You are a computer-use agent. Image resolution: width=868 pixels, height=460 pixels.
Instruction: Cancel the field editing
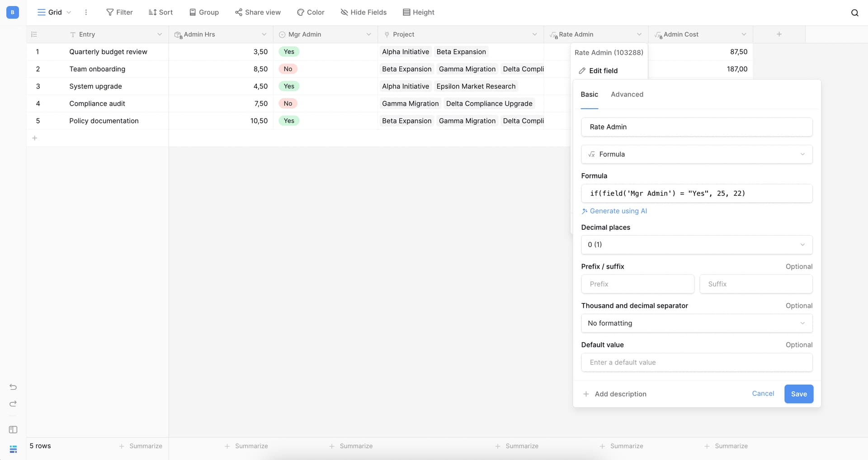click(763, 394)
